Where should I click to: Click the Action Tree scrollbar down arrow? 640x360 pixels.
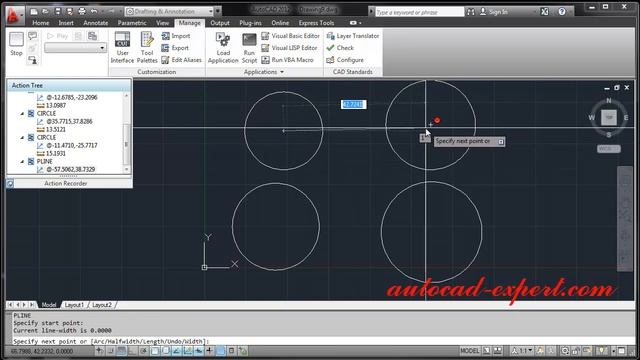click(126, 169)
